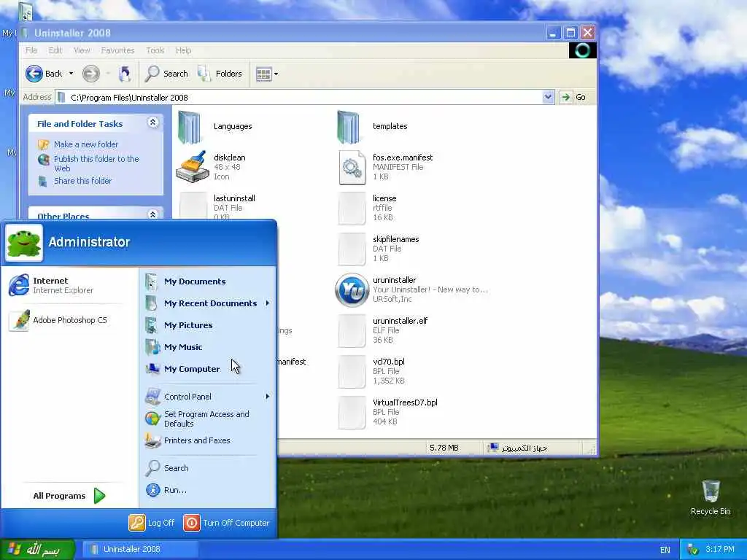
Task: Select the lastuninstall DAT file icon
Action: 193,205
